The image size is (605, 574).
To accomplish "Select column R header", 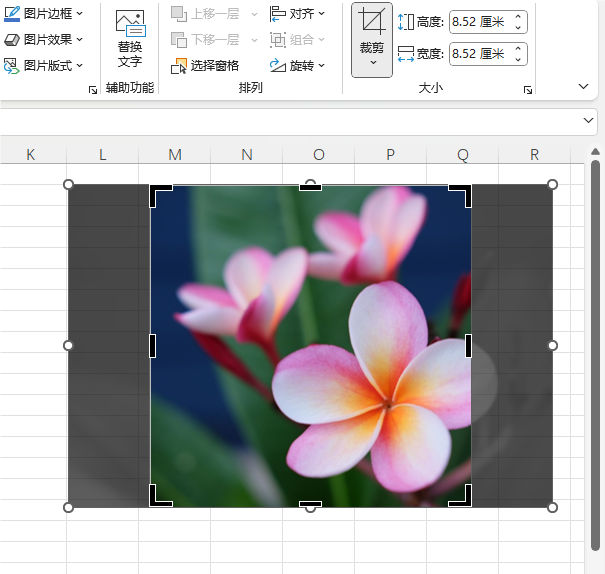I will (534, 155).
